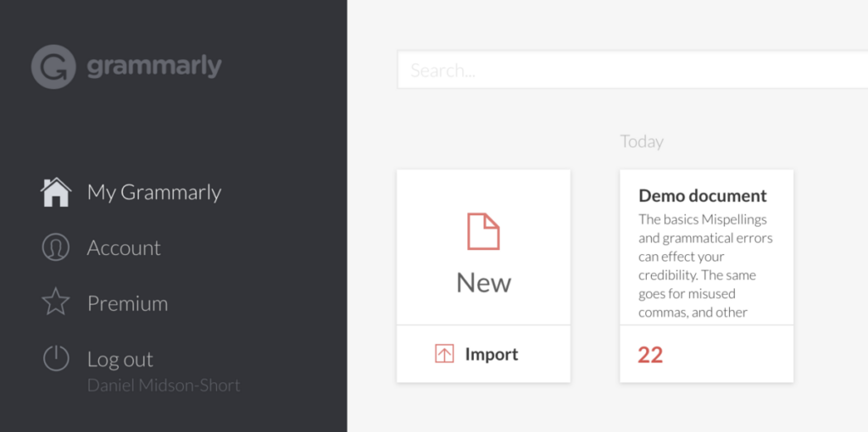Click the upload arrow icon beside Import
This screenshot has height=432, width=868.
point(444,353)
